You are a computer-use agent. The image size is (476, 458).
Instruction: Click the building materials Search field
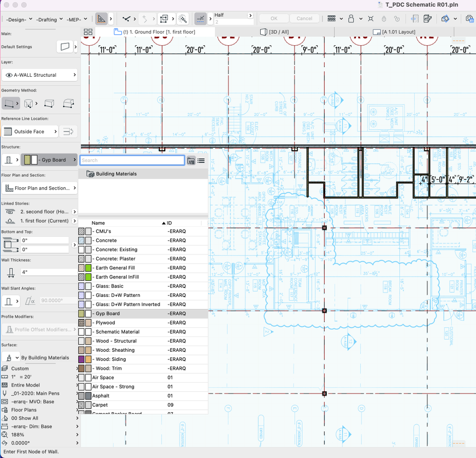(x=132, y=161)
